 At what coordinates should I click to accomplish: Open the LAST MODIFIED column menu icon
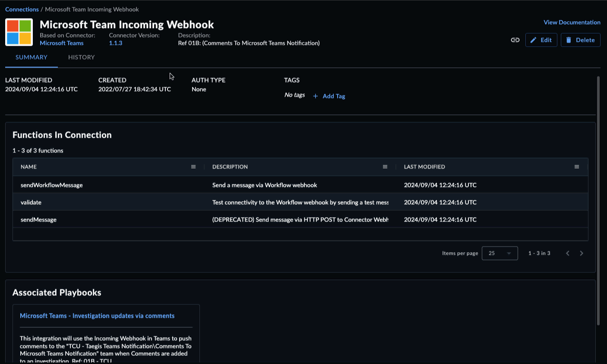[x=577, y=167]
